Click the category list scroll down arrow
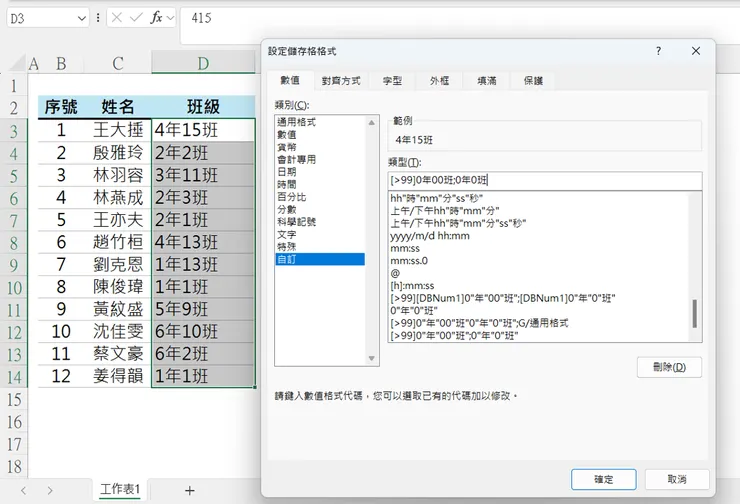Screen dimensions: 740x504 372,359
